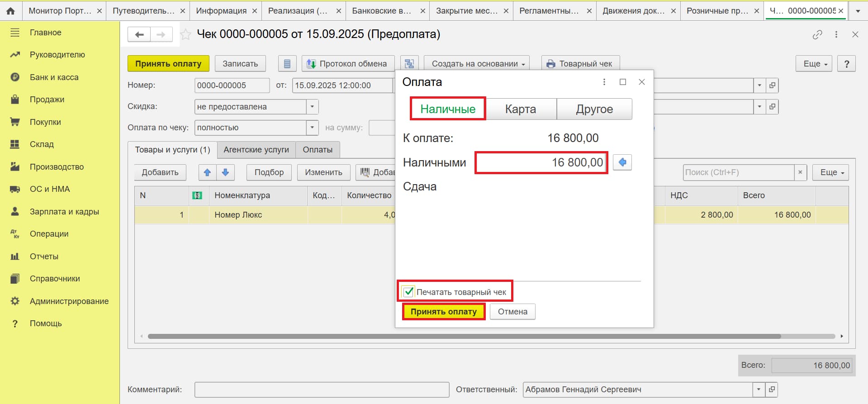Switch to the Оплаты tab

point(318,150)
